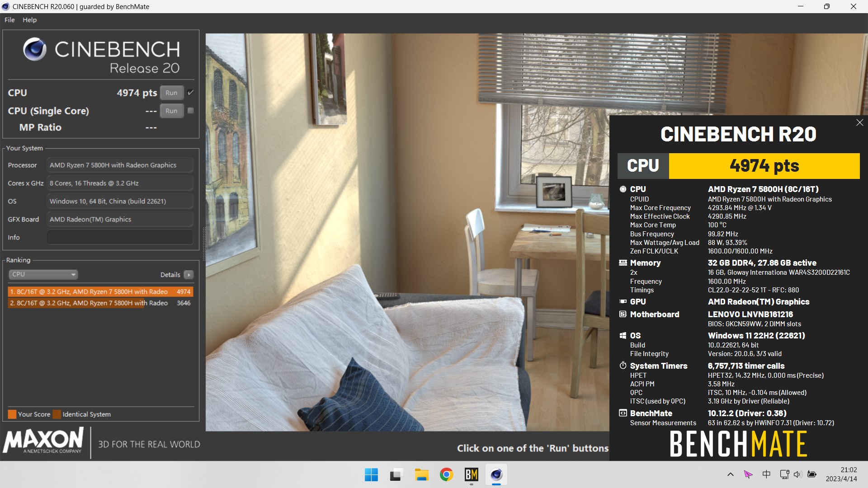Toggle the CPU test checkbox
Viewport: 868px width, 488px height.
191,93
